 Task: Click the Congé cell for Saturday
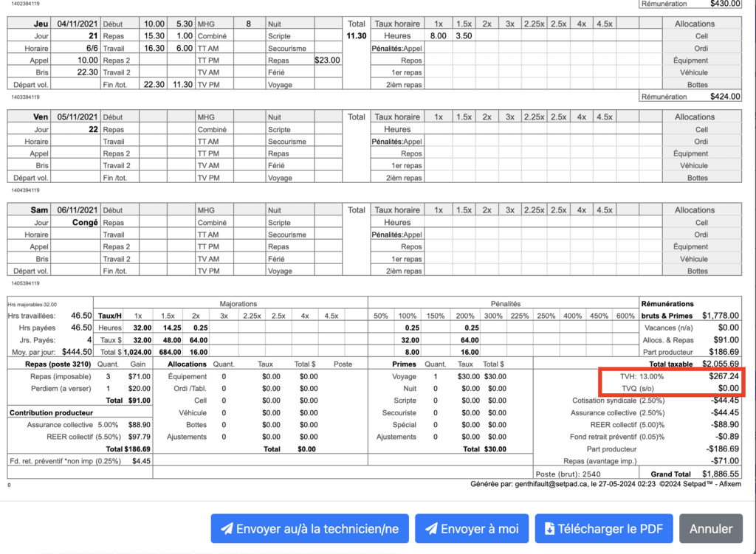[x=85, y=222]
